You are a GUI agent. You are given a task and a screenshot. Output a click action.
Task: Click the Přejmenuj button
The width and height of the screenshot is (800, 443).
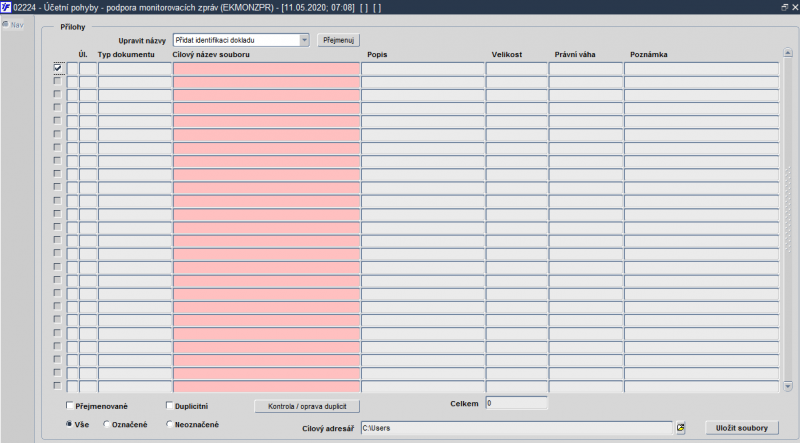pos(338,40)
